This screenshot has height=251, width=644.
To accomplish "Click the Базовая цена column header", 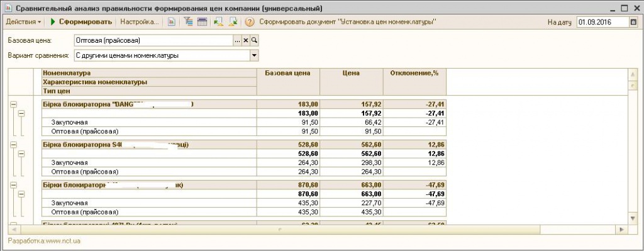I will coord(288,82).
